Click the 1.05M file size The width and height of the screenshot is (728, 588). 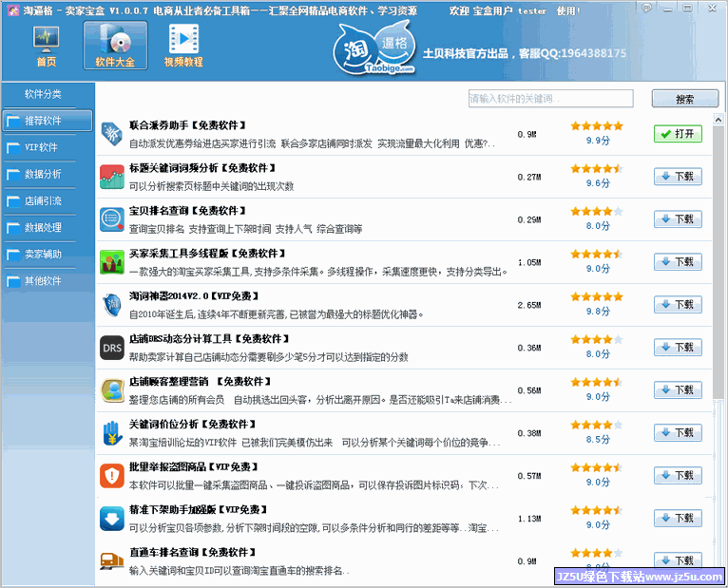(529, 263)
